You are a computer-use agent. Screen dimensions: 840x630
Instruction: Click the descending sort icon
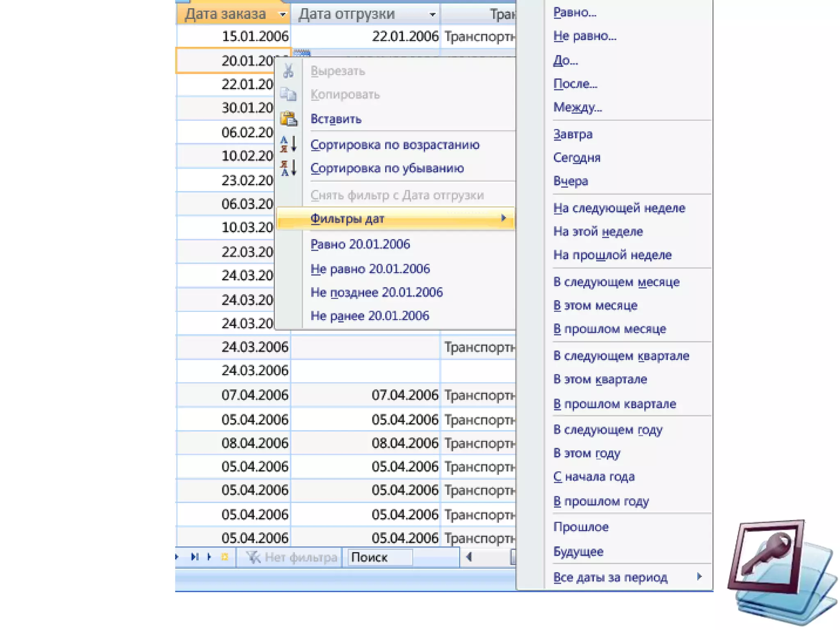coord(288,168)
